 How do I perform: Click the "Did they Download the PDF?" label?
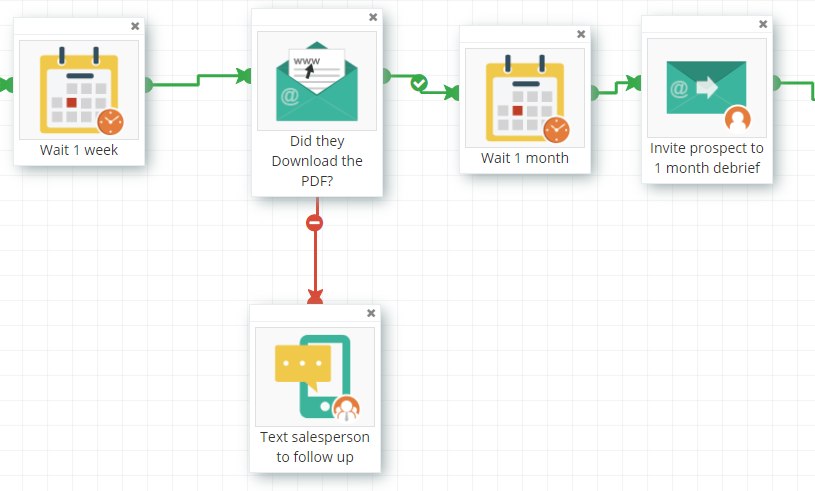coord(317,160)
